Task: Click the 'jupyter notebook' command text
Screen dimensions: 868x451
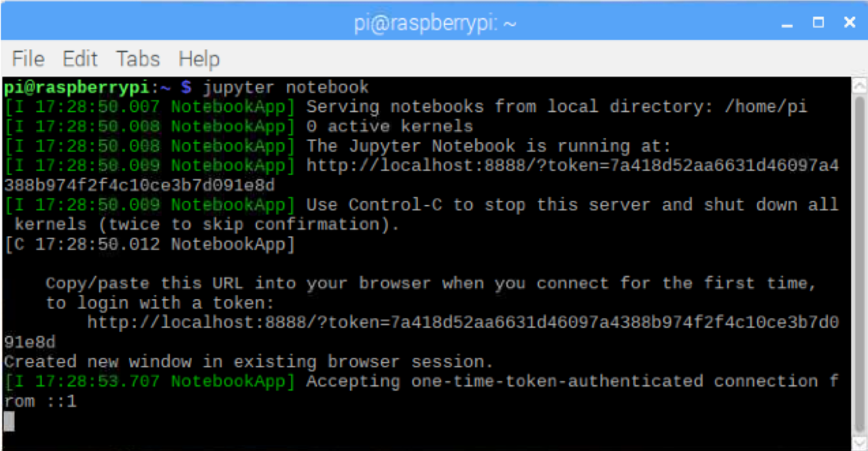Action: point(285,87)
